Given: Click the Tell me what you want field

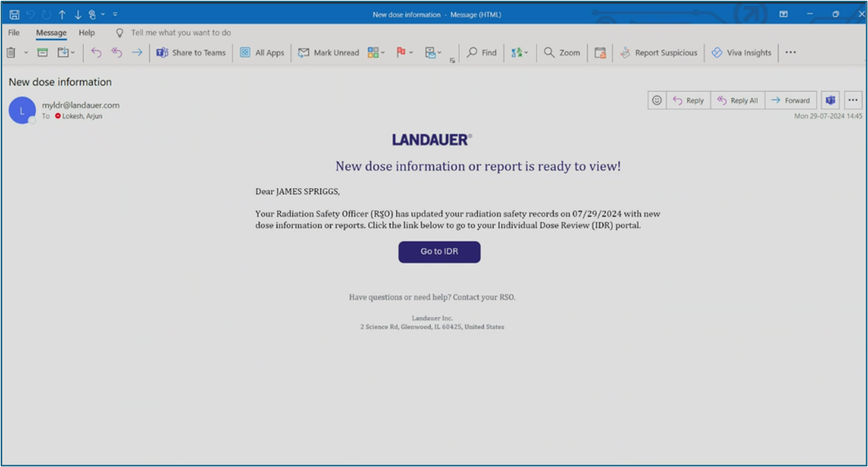Looking at the screenshot, I should 180,33.
